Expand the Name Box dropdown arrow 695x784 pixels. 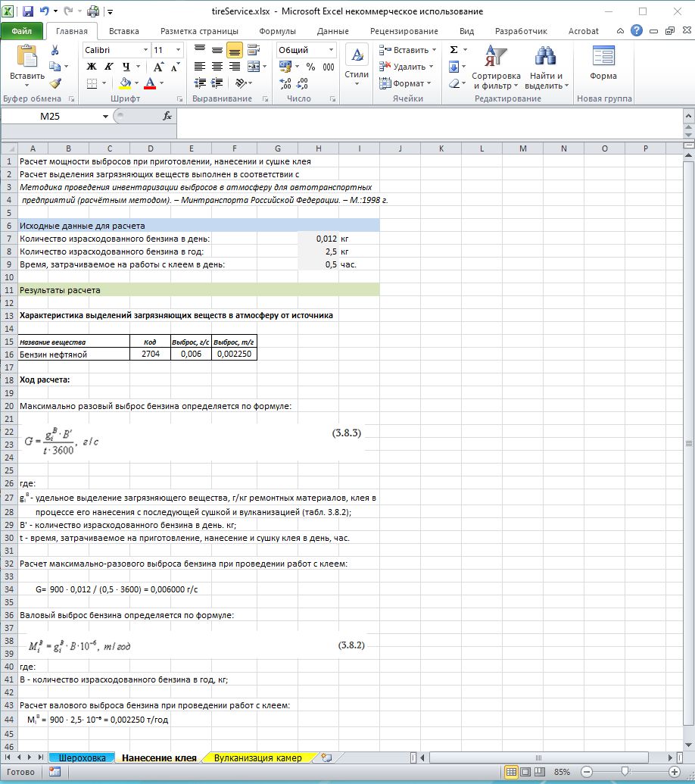[105, 117]
